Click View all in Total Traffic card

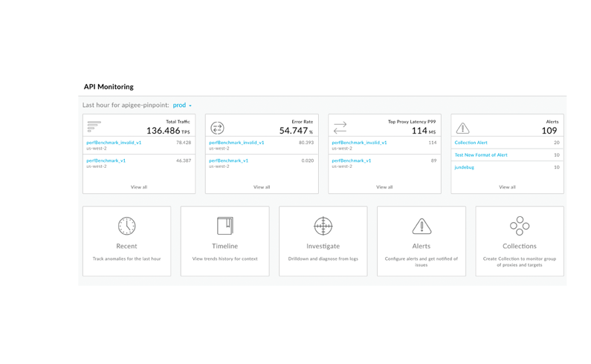click(x=139, y=187)
